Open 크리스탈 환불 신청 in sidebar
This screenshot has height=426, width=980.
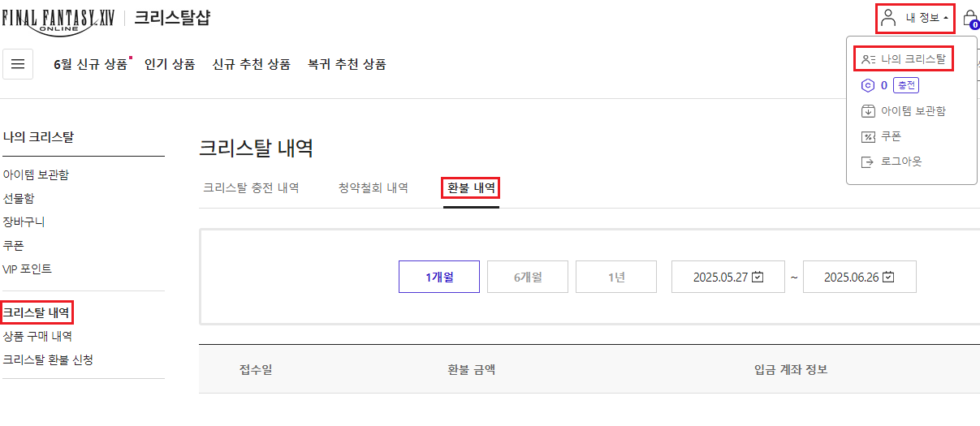coord(48,359)
